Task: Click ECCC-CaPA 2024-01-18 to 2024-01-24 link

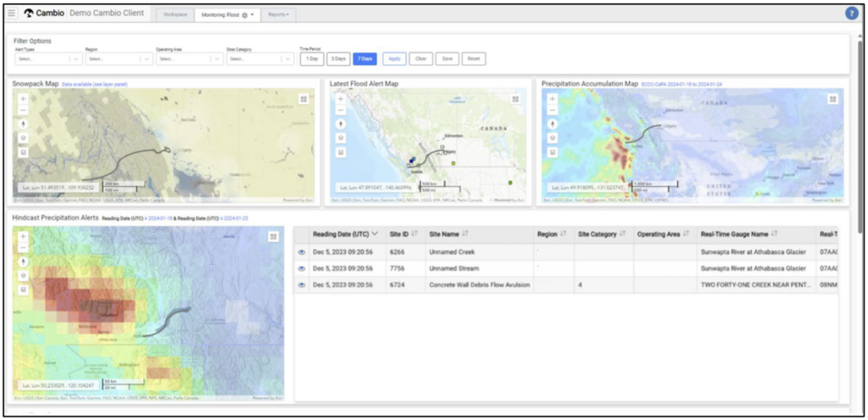Action: click(x=682, y=84)
